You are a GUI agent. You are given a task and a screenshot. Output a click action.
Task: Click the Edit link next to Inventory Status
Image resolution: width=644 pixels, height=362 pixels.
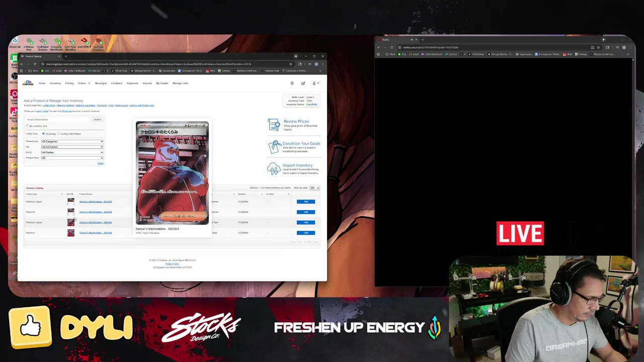point(314,105)
